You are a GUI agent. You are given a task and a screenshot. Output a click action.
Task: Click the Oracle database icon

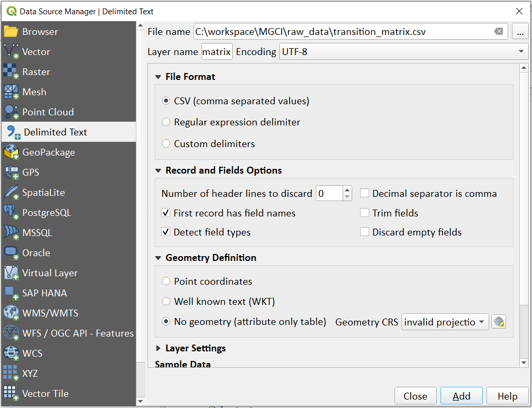coord(11,252)
